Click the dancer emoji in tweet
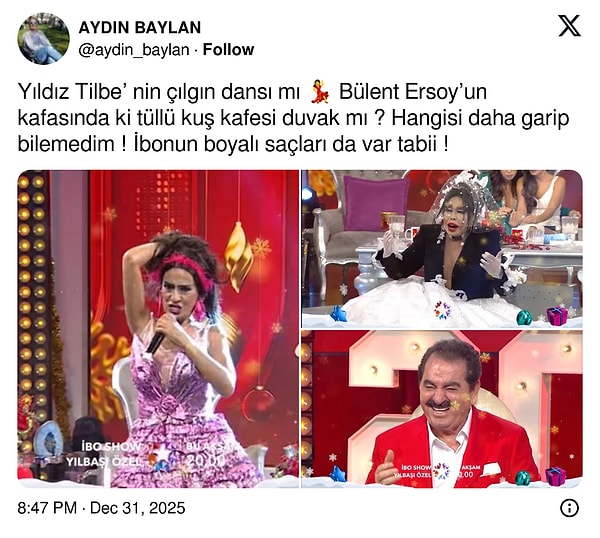Image resolution: width=600 pixels, height=538 pixels. tap(319, 92)
